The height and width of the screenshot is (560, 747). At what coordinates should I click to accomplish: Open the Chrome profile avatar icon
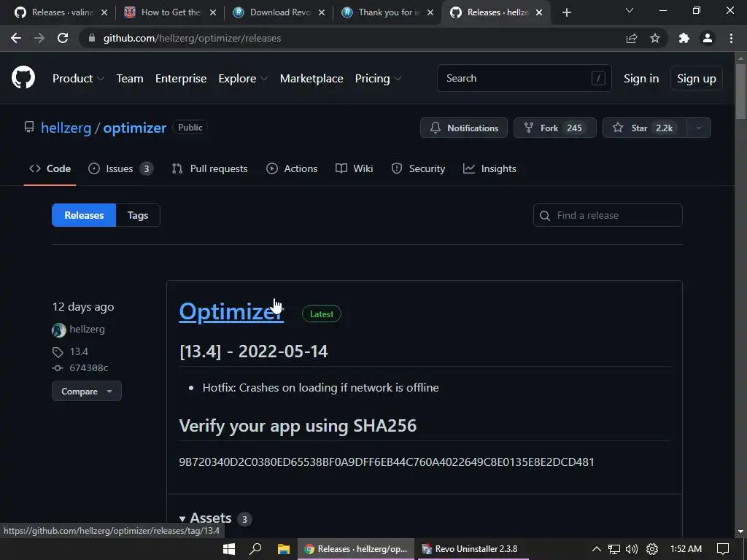(x=708, y=38)
